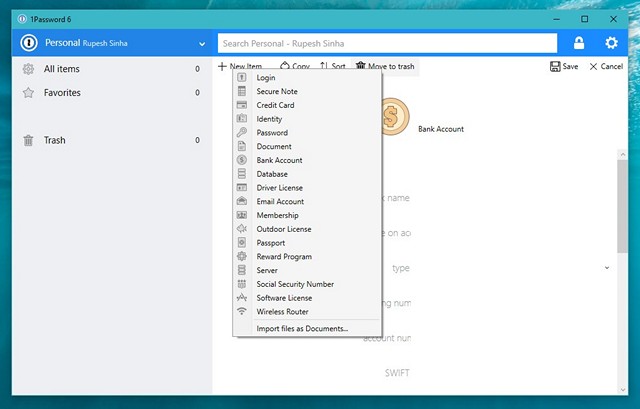Click the Wireless Router wifi icon
640x409 pixels.
click(242, 311)
